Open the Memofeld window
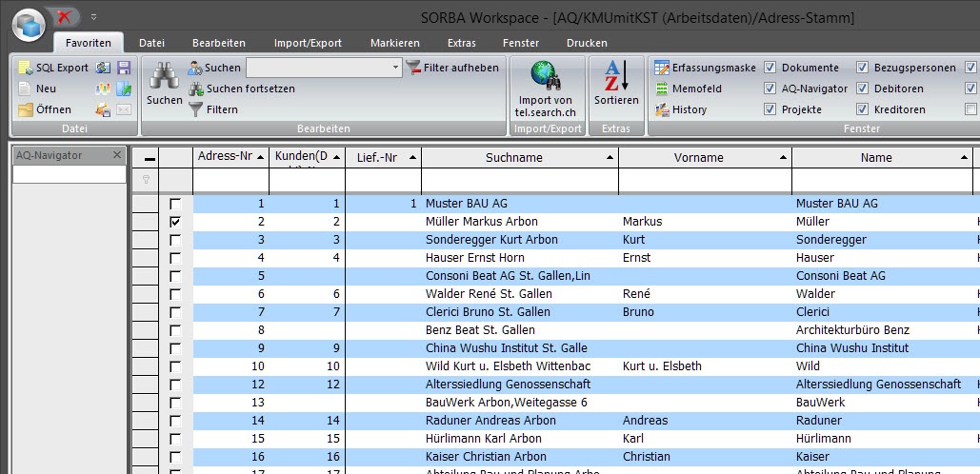This screenshot has height=474, width=980. pos(689,89)
